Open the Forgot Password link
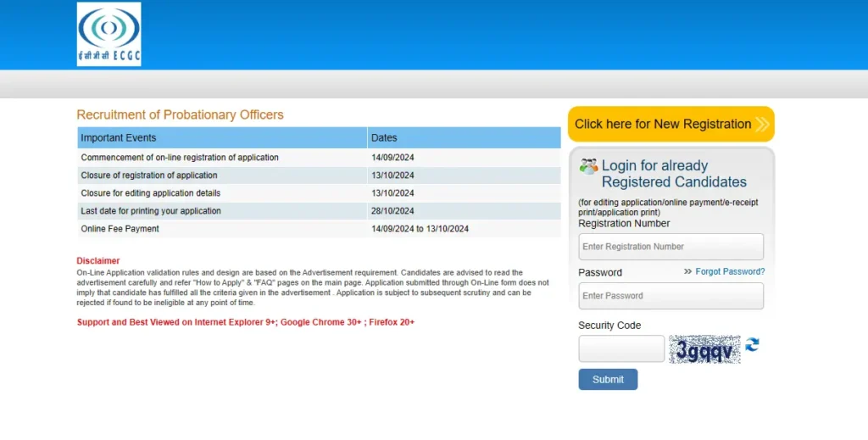This screenshot has width=868, height=440. (x=730, y=272)
